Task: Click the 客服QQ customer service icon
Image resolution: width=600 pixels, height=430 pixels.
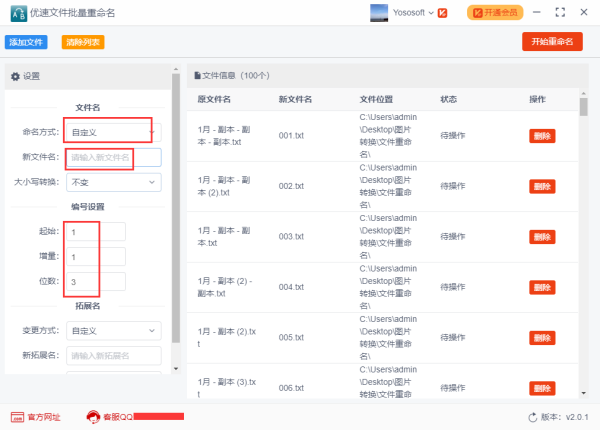Action: [x=93, y=417]
